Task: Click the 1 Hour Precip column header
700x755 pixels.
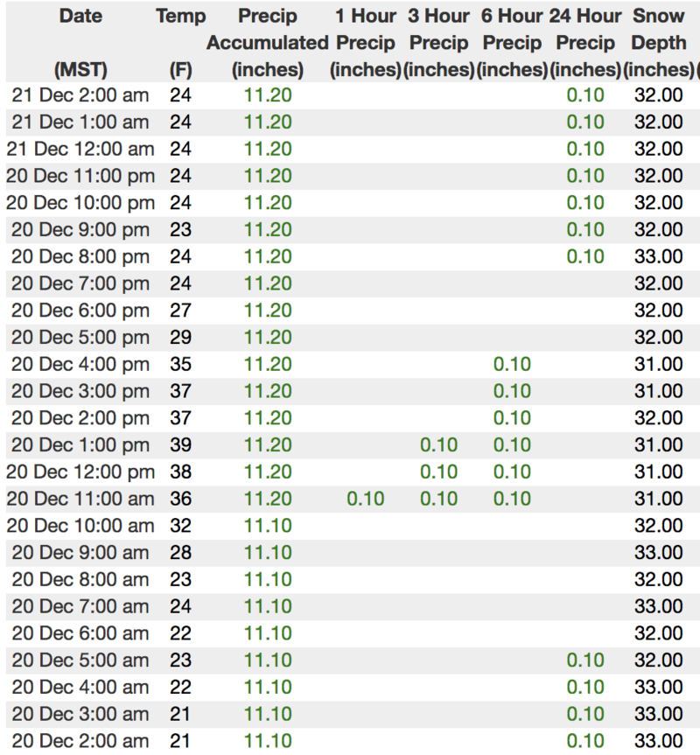Action: [365, 42]
